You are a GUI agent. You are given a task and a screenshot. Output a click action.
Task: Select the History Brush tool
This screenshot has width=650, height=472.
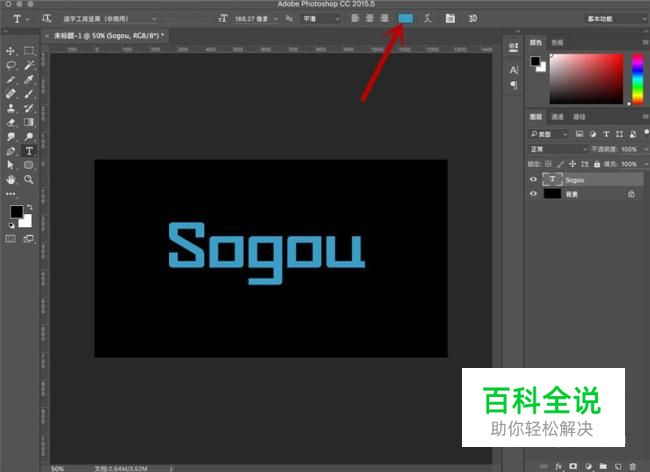[29, 108]
